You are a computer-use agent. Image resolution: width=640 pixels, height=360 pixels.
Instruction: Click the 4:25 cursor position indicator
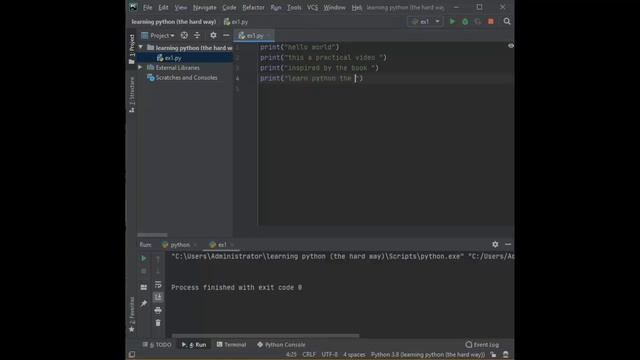tap(291, 355)
